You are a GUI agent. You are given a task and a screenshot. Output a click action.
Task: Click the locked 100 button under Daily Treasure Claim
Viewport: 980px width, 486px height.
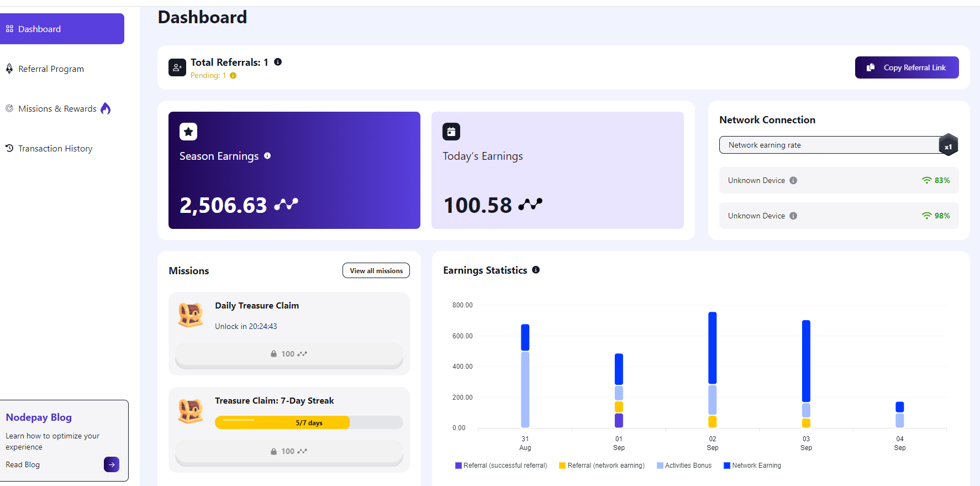[x=289, y=354]
